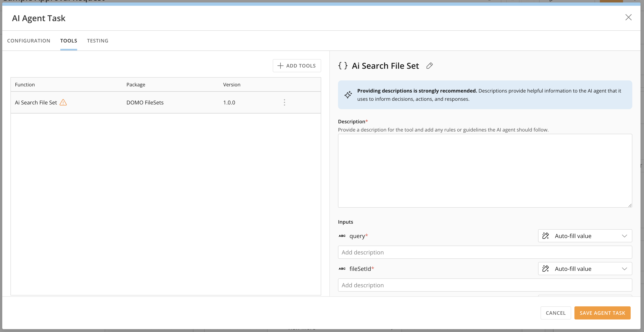Viewport: 644px width, 332px height.
Task: Click the Description text area resize handle
Action: tap(630, 205)
